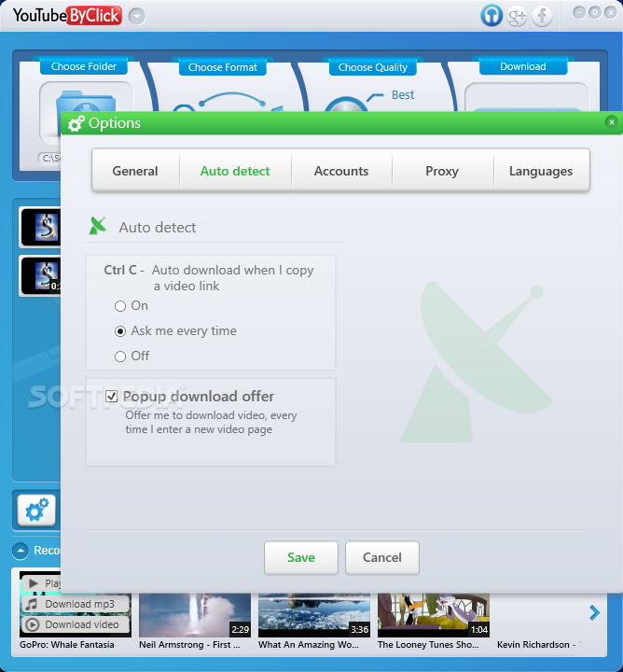The width and height of the screenshot is (623, 672).
Task: Open the Facebook share icon
Action: coord(542,16)
